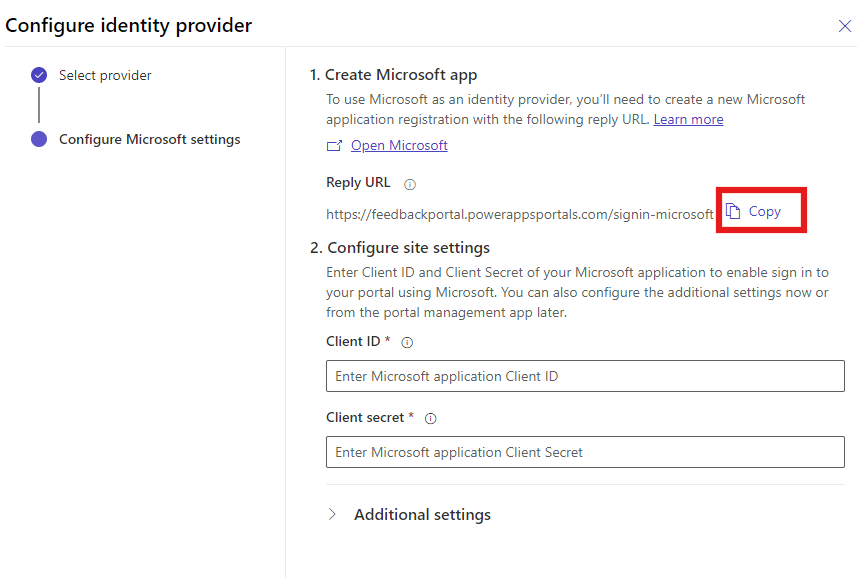Click the feedbackportal reply URL text
Viewport: 857px width, 578px height.
point(520,213)
